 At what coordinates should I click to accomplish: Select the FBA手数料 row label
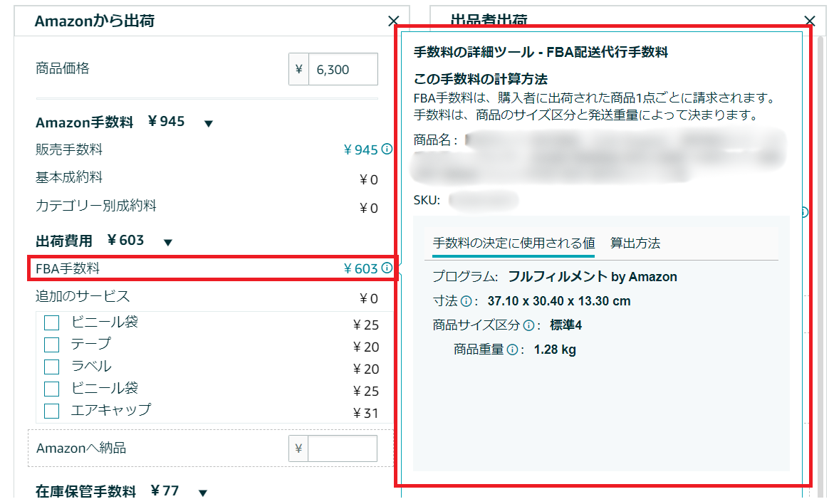point(68,268)
